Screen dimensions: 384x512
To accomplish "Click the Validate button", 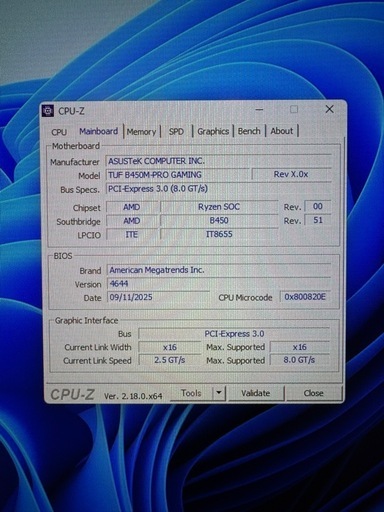I will (256, 393).
